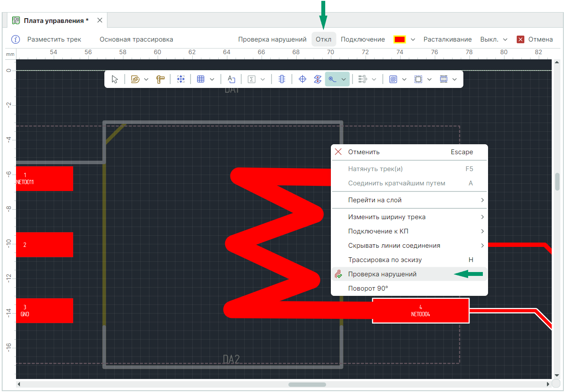Viewport: 566px width, 392px height.
Task: Click the Отмена button in top bar
Action: (x=535, y=39)
